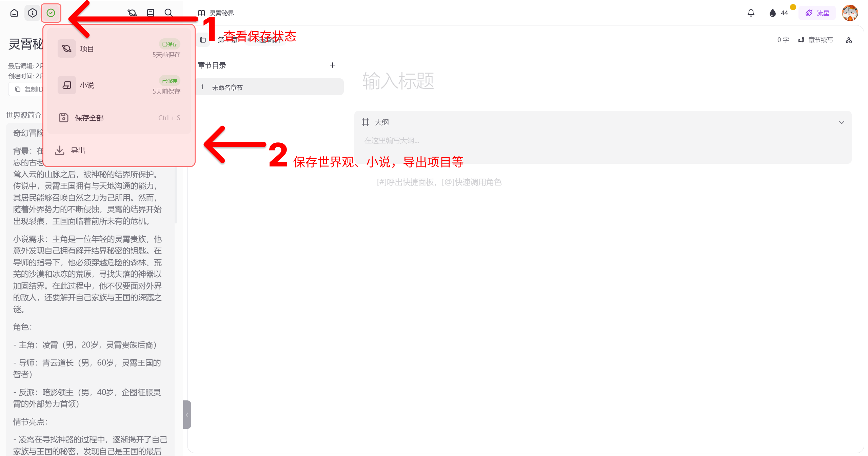Viewport: 868px width, 456px height.
Task: Open the user avatar menu
Action: [850, 13]
